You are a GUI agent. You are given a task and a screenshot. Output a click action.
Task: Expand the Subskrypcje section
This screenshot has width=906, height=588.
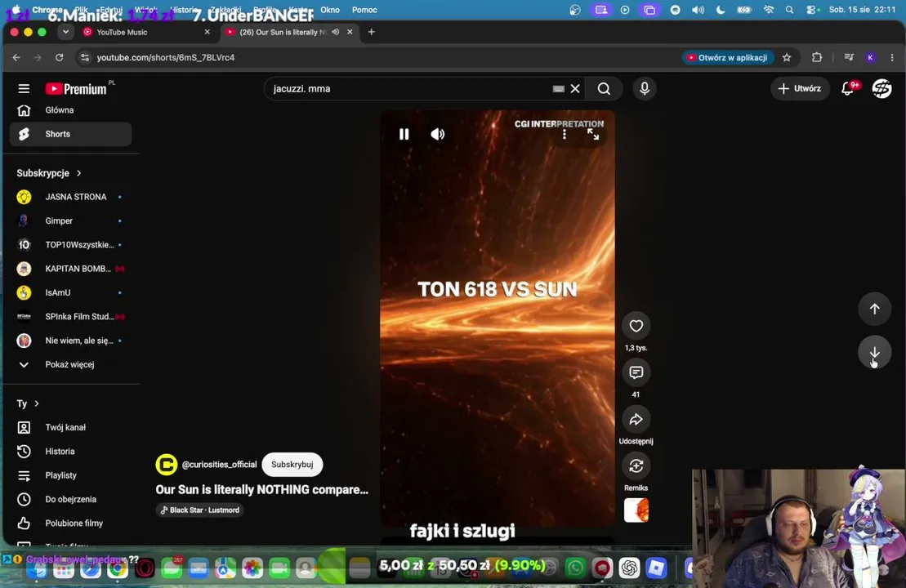(x=49, y=173)
